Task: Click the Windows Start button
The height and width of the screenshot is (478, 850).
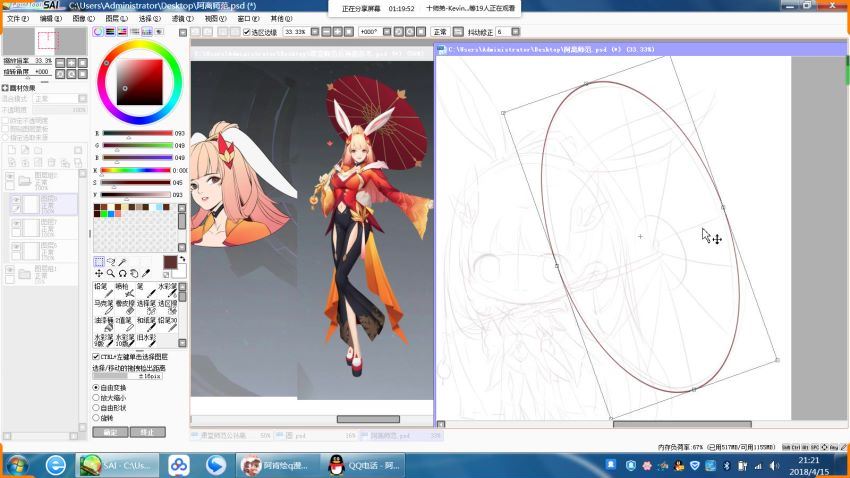Action: [x=17, y=465]
